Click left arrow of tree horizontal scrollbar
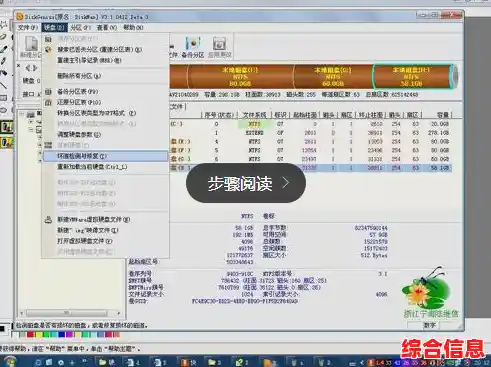Viewport: 491px width, 367px height. pyautogui.click(x=22, y=313)
